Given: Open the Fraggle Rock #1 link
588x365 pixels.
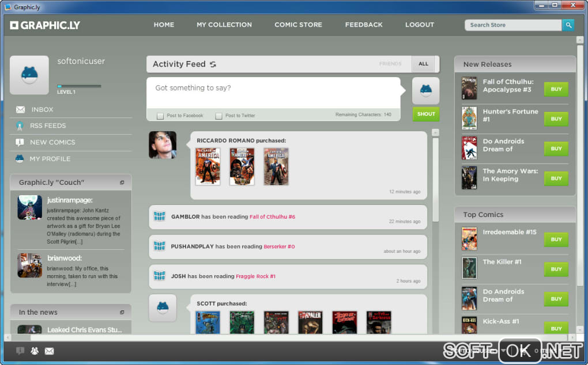Looking at the screenshot, I should pyautogui.click(x=255, y=276).
